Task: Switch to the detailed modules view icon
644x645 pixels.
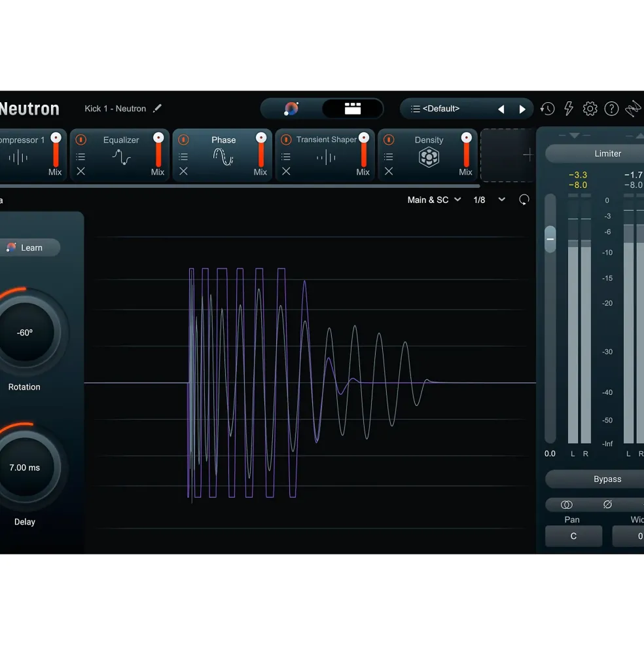Action: [352, 109]
